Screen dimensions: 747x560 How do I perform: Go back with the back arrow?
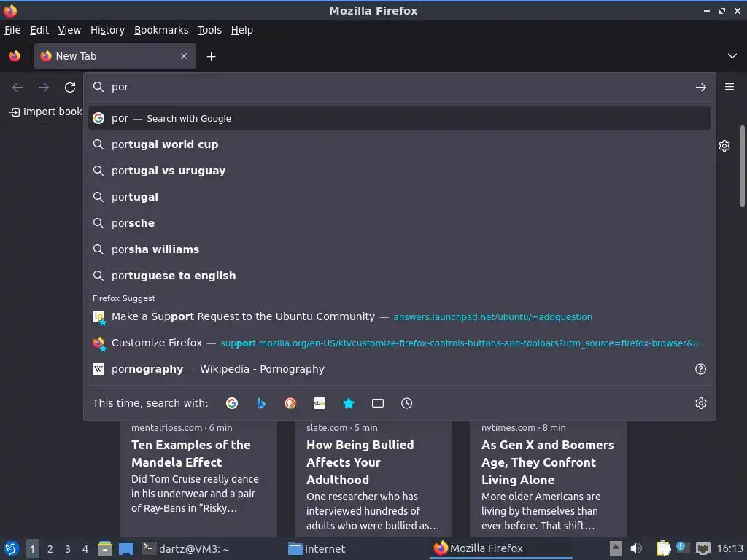click(18, 87)
